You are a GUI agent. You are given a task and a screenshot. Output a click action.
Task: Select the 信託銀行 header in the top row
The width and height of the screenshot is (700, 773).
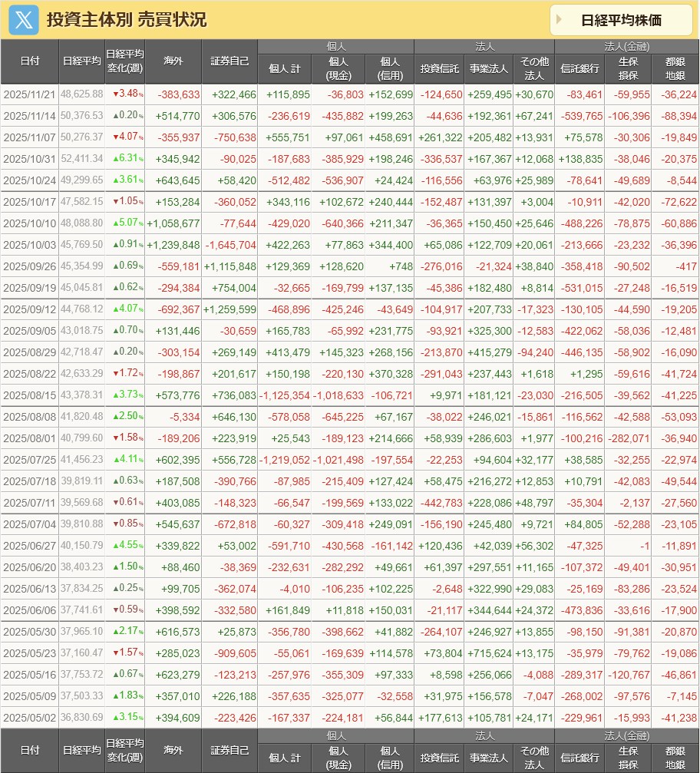579,69
